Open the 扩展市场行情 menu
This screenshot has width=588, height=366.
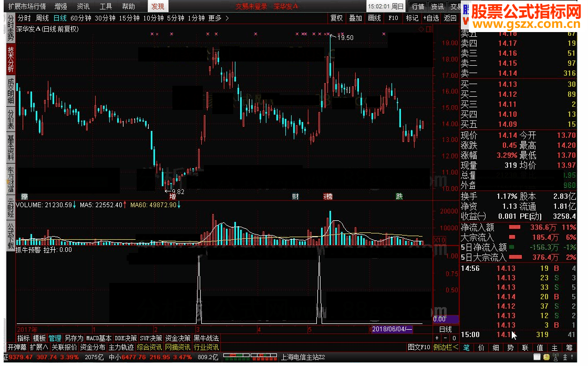[27, 6]
